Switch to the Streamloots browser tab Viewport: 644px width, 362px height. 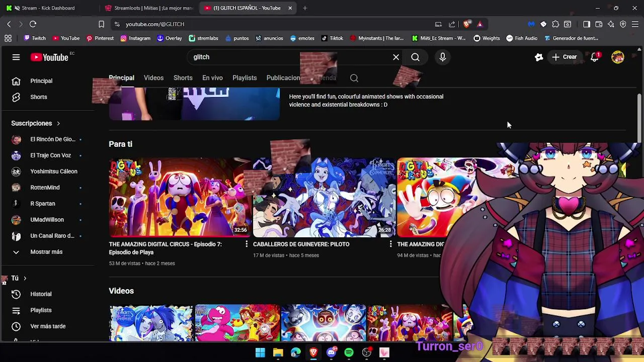[149, 8]
